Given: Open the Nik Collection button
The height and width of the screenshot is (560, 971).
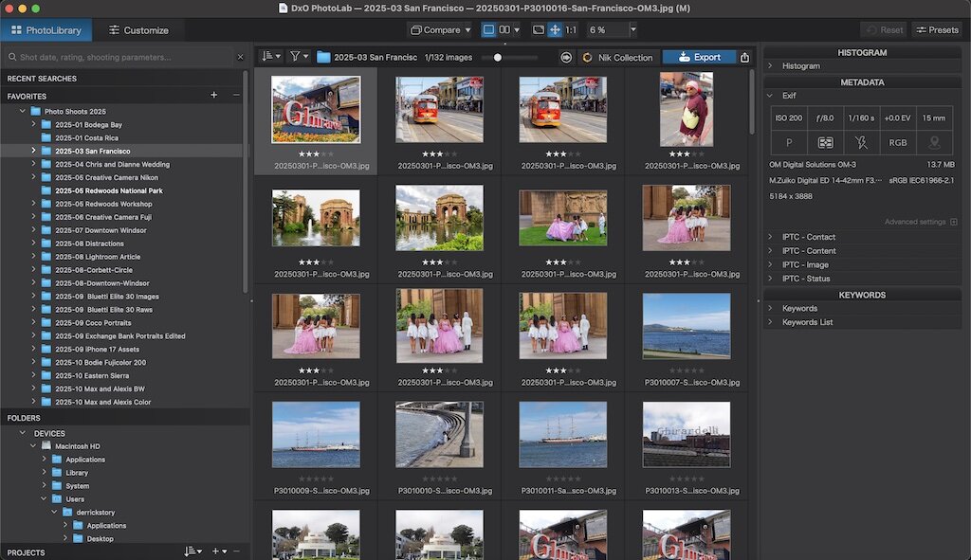Looking at the screenshot, I should pyautogui.click(x=617, y=57).
